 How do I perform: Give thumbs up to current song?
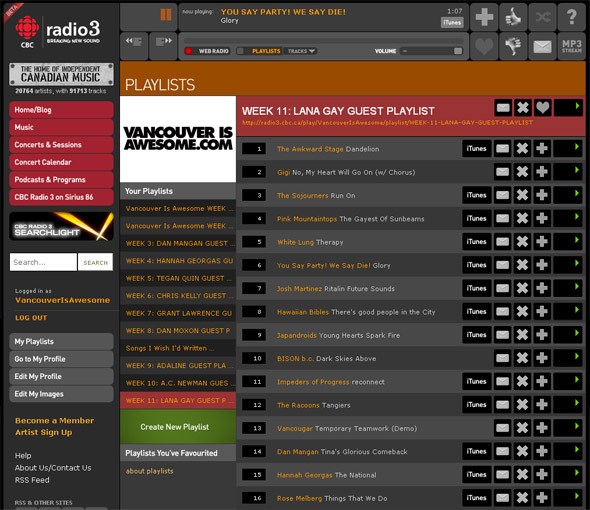[x=513, y=17]
